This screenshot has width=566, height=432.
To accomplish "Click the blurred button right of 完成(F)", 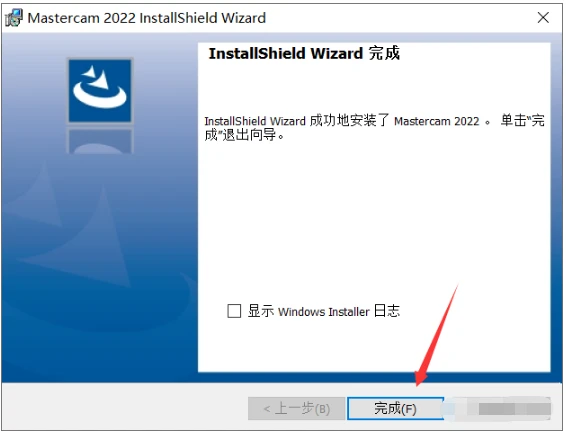I will pyautogui.click(x=502, y=409).
